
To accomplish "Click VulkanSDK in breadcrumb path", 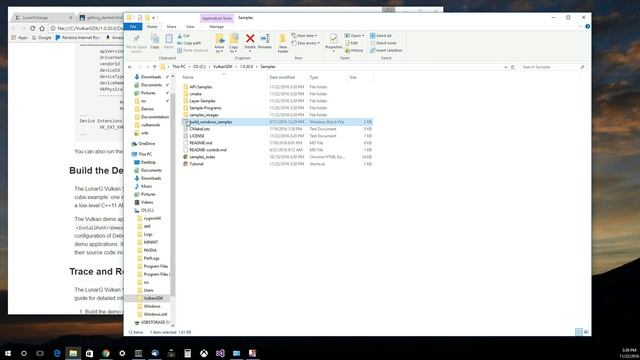I will [x=222, y=67].
